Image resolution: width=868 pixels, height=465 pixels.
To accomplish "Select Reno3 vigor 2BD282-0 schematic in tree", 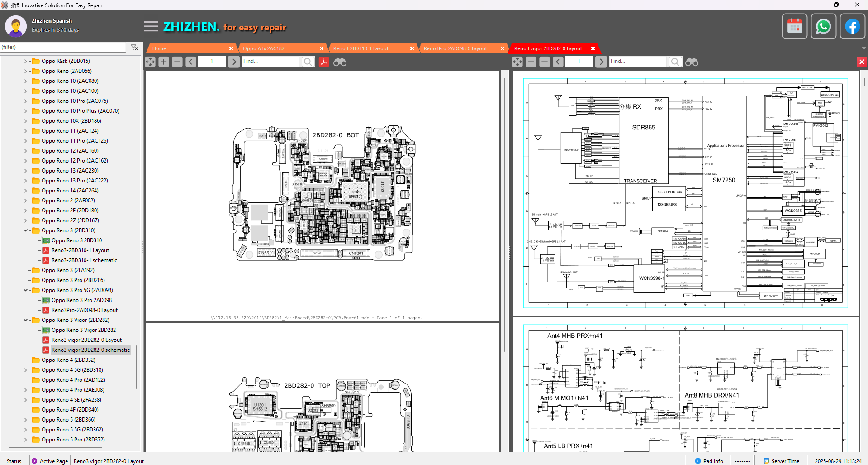I will coord(90,350).
